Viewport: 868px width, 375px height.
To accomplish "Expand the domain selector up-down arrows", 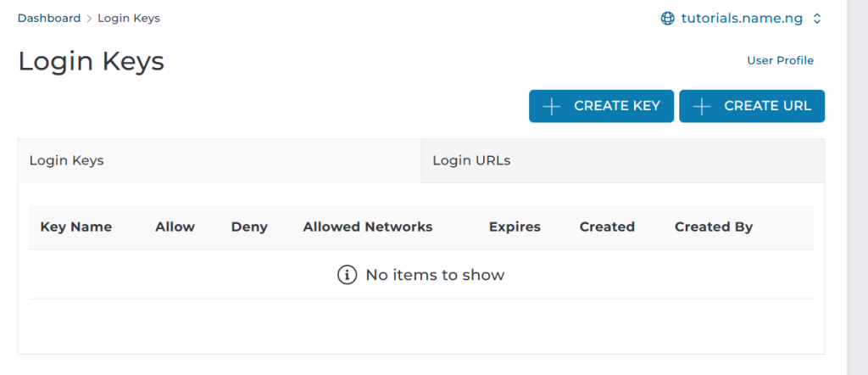I will point(817,19).
